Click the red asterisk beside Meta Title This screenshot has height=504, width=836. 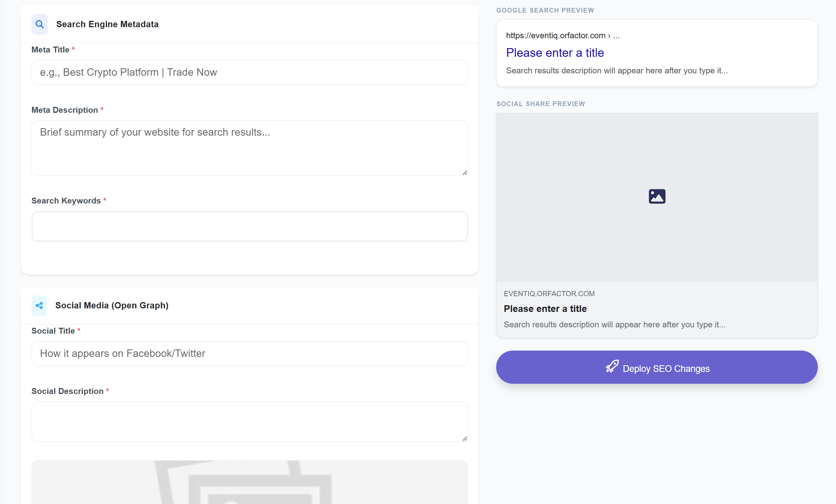point(73,49)
